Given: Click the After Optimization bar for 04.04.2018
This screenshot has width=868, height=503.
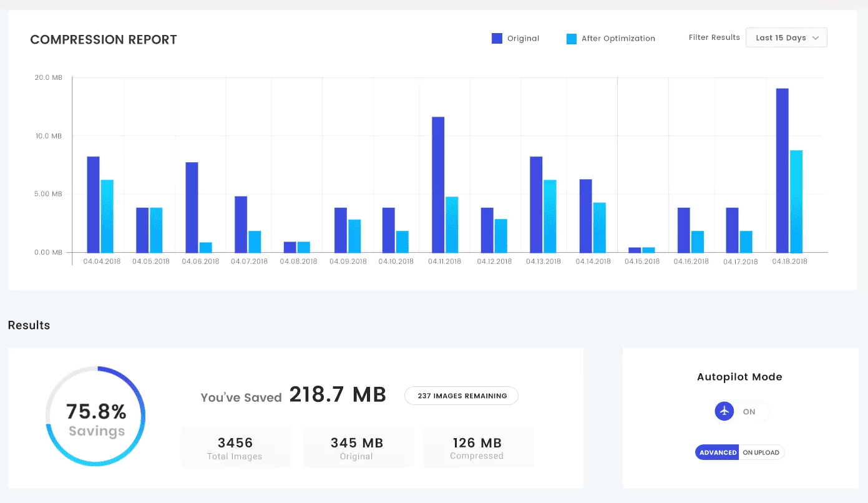Looking at the screenshot, I should click(x=107, y=216).
